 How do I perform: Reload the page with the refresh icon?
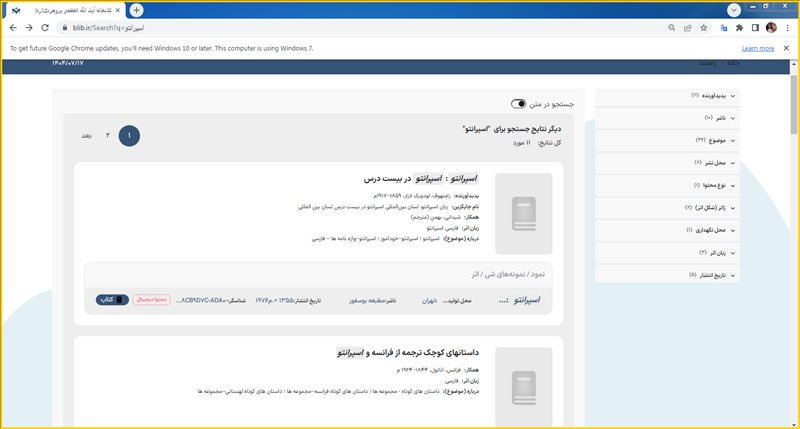click(46, 28)
